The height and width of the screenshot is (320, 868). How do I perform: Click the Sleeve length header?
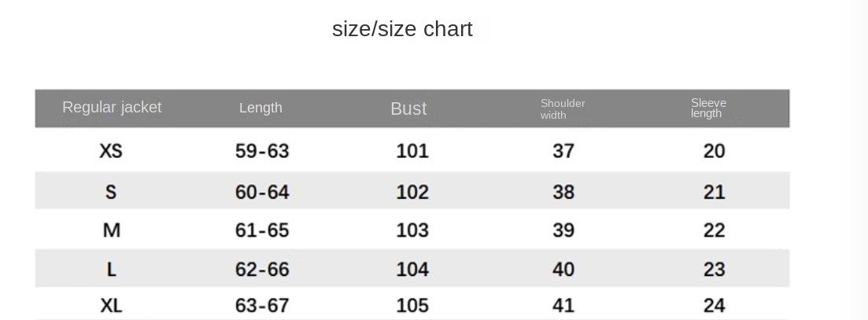(x=708, y=108)
